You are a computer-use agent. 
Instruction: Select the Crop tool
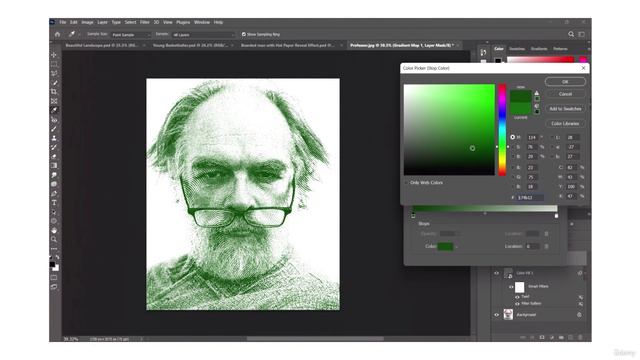point(54,92)
